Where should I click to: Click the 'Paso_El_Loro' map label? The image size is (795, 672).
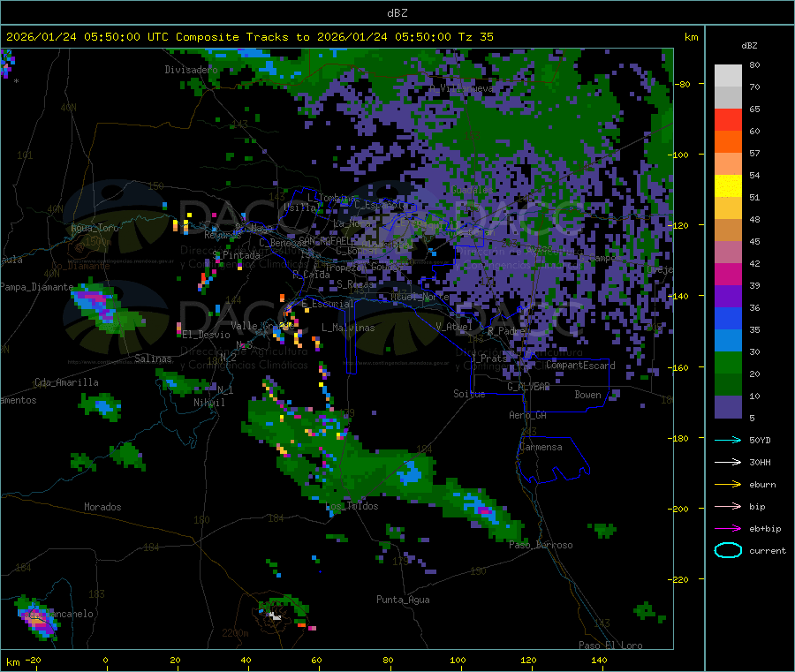(x=610, y=646)
